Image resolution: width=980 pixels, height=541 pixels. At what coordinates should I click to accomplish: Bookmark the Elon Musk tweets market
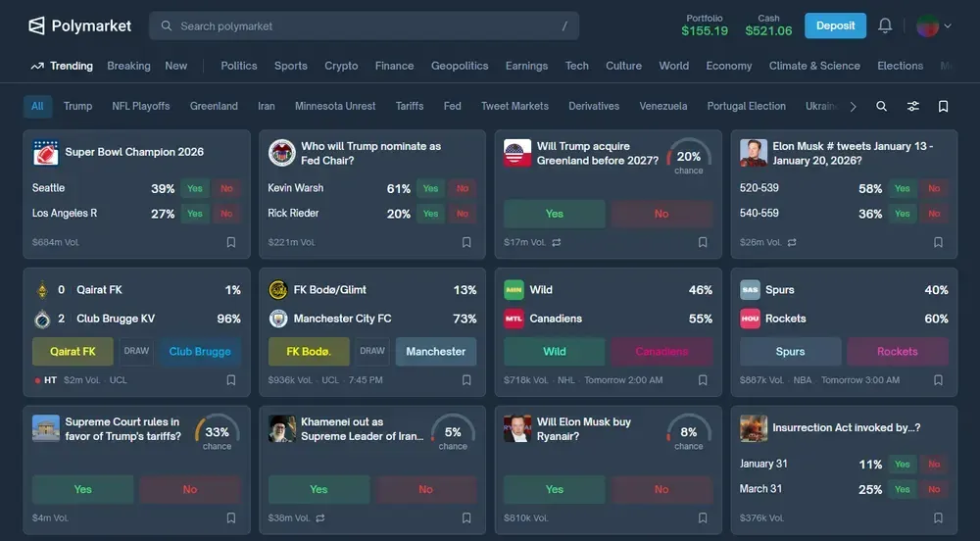point(938,242)
